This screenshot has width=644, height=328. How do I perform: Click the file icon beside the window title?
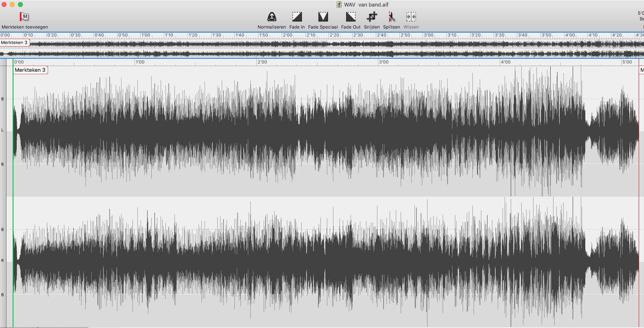tap(339, 4)
